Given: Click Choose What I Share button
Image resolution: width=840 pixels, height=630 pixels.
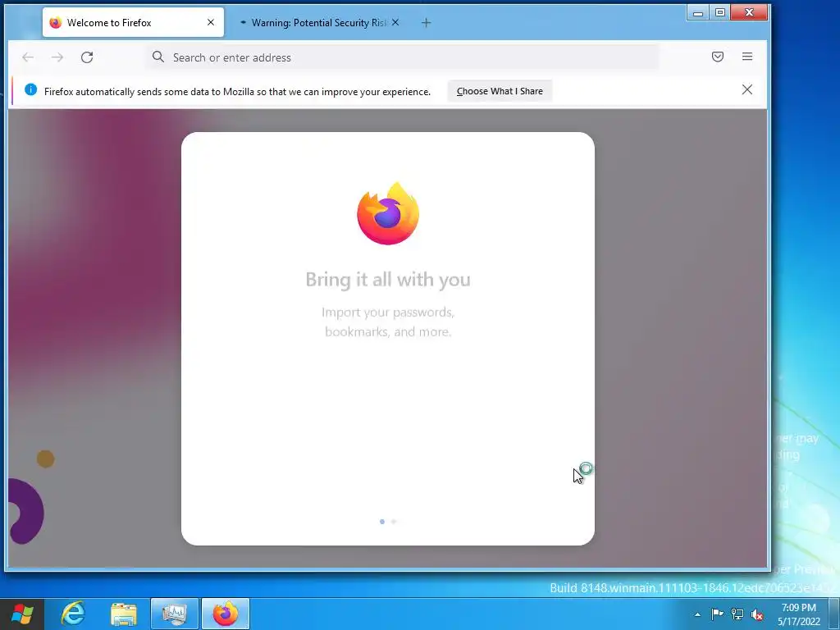Looking at the screenshot, I should [500, 91].
